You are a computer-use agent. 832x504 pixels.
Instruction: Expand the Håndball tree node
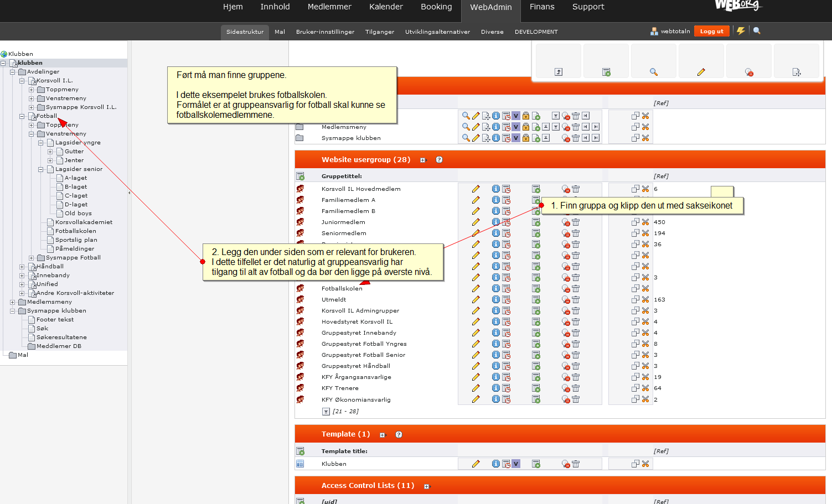tap(22, 267)
